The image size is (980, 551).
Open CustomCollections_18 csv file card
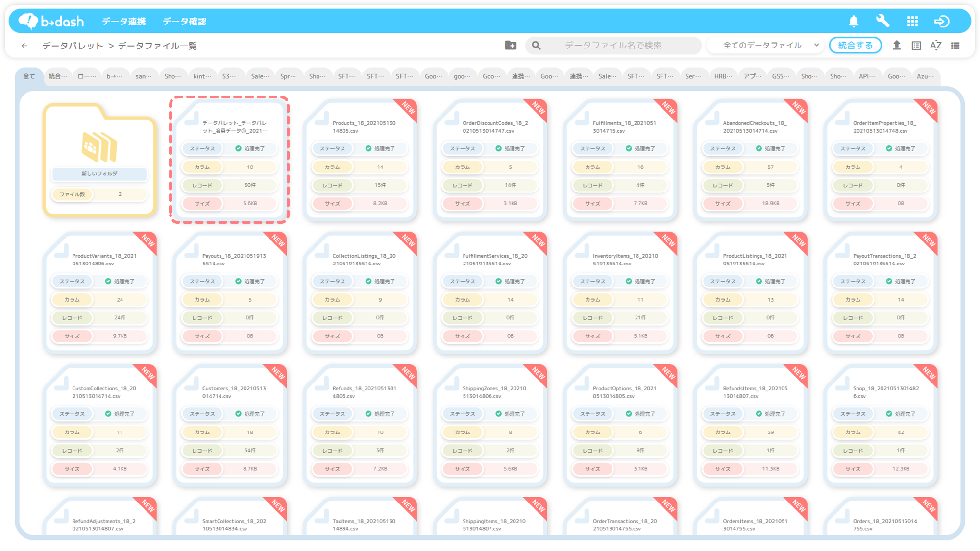click(99, 425)
